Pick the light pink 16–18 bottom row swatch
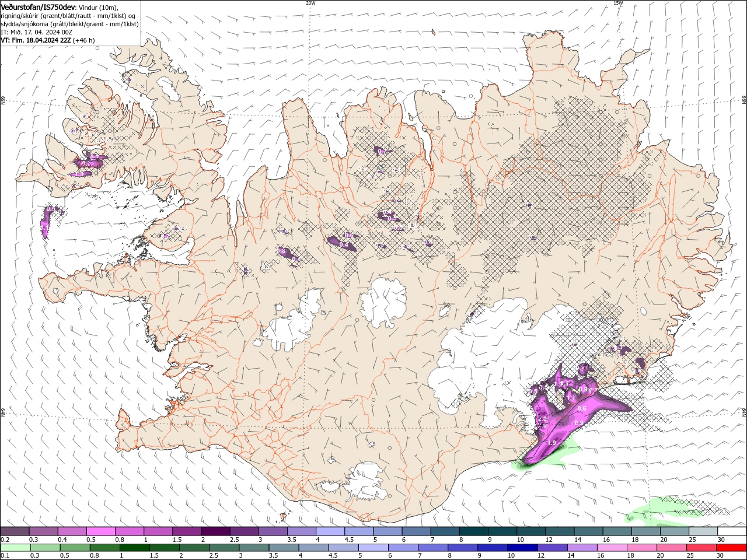 coord(612,548)
